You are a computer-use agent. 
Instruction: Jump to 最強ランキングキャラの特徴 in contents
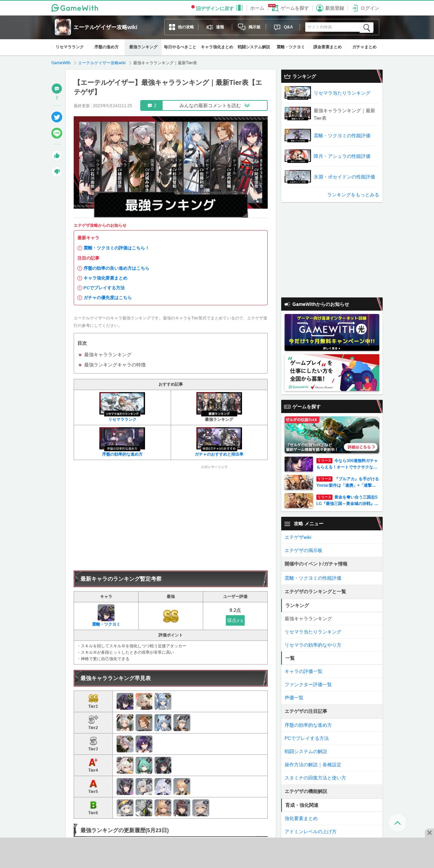click(x=115, y=365)
